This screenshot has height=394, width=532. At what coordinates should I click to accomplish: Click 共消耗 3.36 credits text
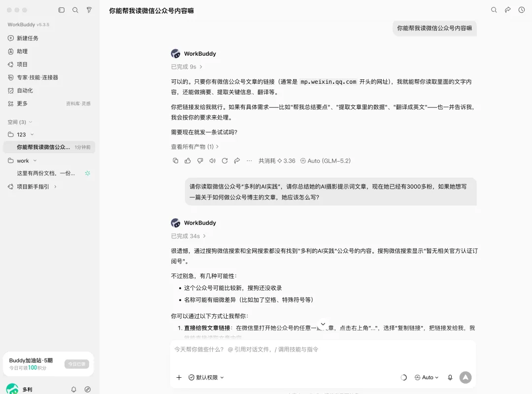tap(277, 161)
